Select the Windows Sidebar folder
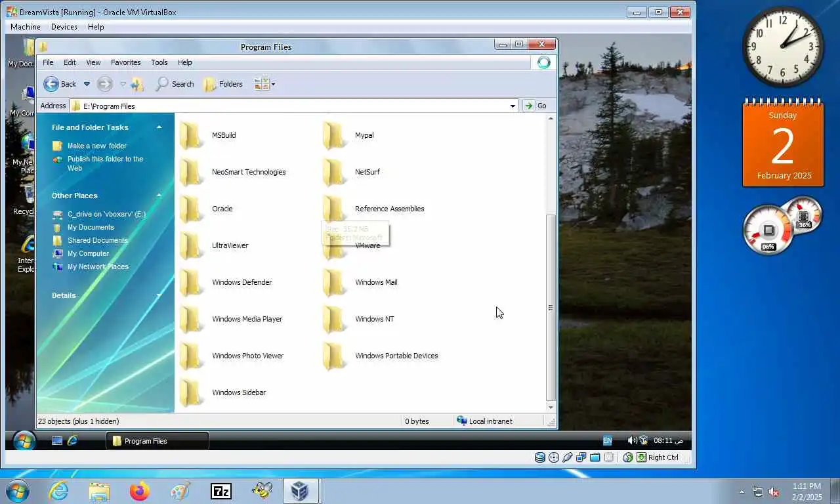 tap(223, 392)
